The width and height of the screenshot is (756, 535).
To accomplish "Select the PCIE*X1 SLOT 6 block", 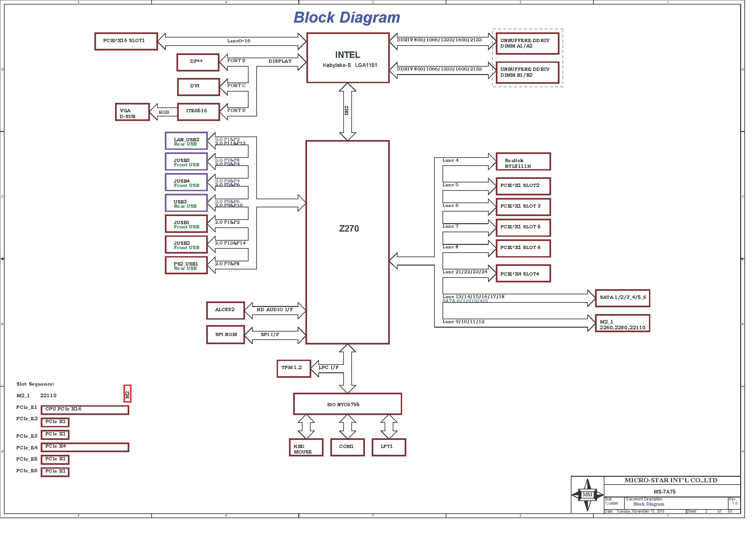I will tap(523, 249).
